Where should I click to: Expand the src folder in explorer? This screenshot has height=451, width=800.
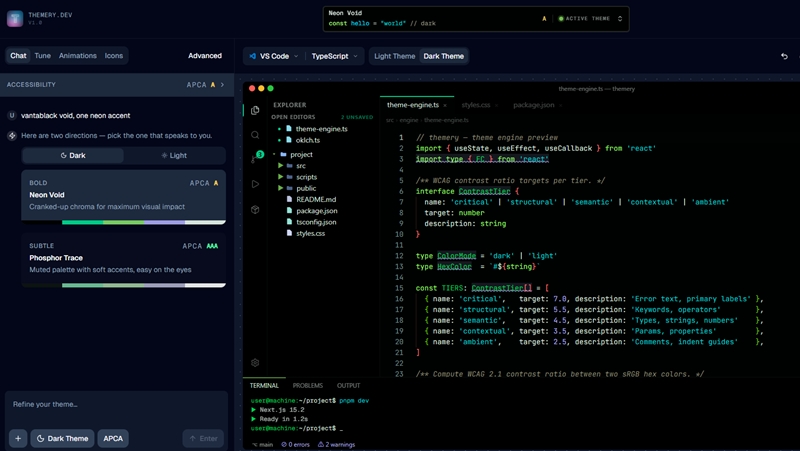pyautogui.click(x=300, y=165)
